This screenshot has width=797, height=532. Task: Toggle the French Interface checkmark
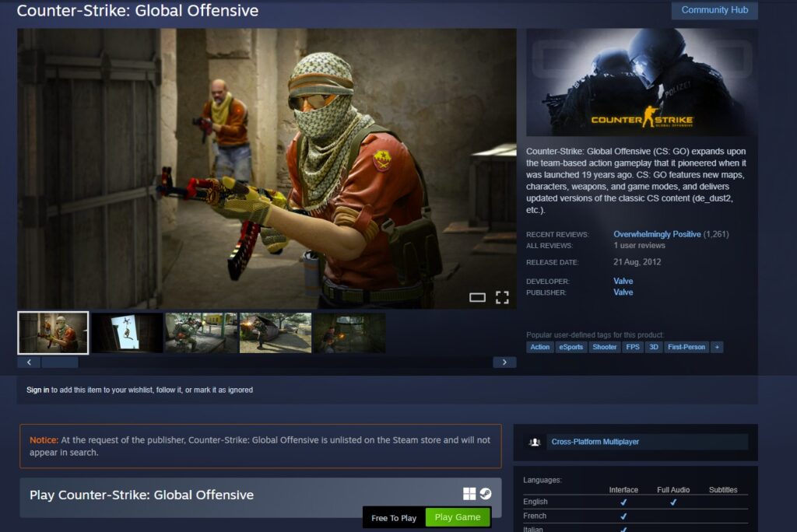click(623, 516)
